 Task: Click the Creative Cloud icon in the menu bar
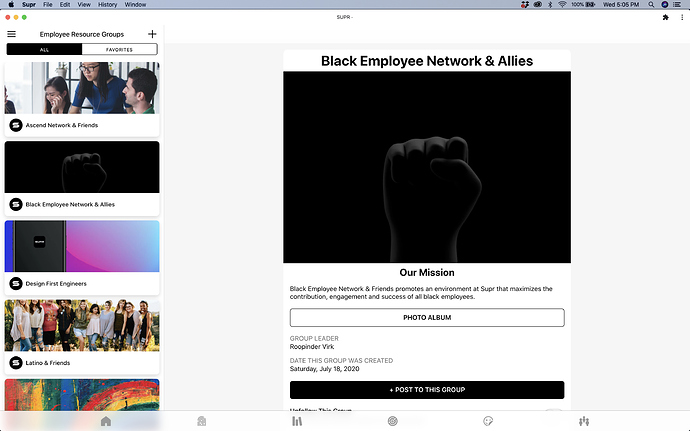537,4
